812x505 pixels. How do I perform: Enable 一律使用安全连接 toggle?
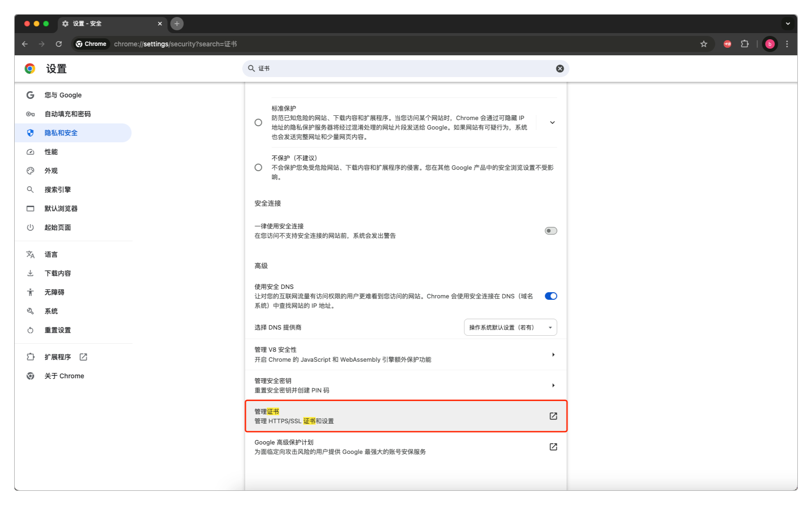[x=551, y=231]
